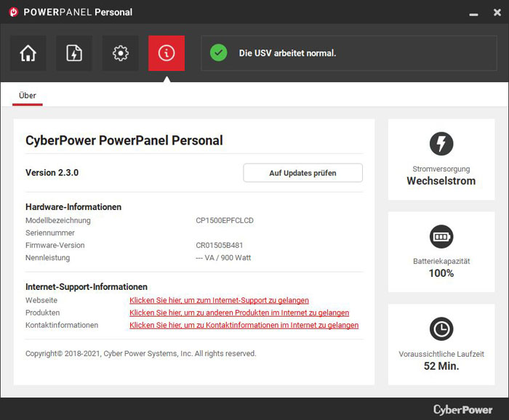Open the Kontaktinformationen Internet link
The image size is (509, 420).
tap(244, 325)
